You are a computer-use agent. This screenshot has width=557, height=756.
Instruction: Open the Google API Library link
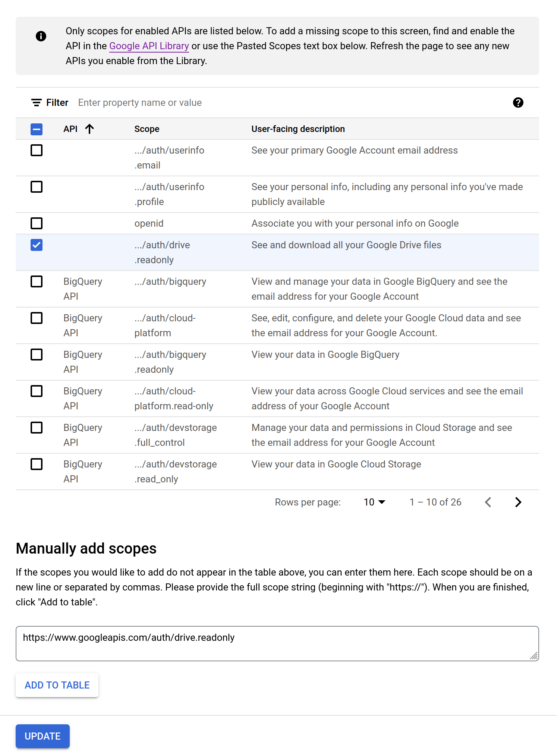[x=149, y=46]
